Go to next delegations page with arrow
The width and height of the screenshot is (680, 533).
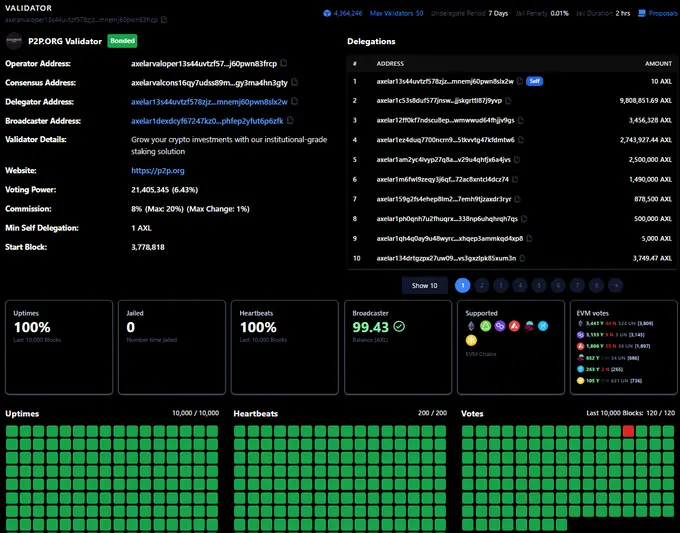[615, 285]
